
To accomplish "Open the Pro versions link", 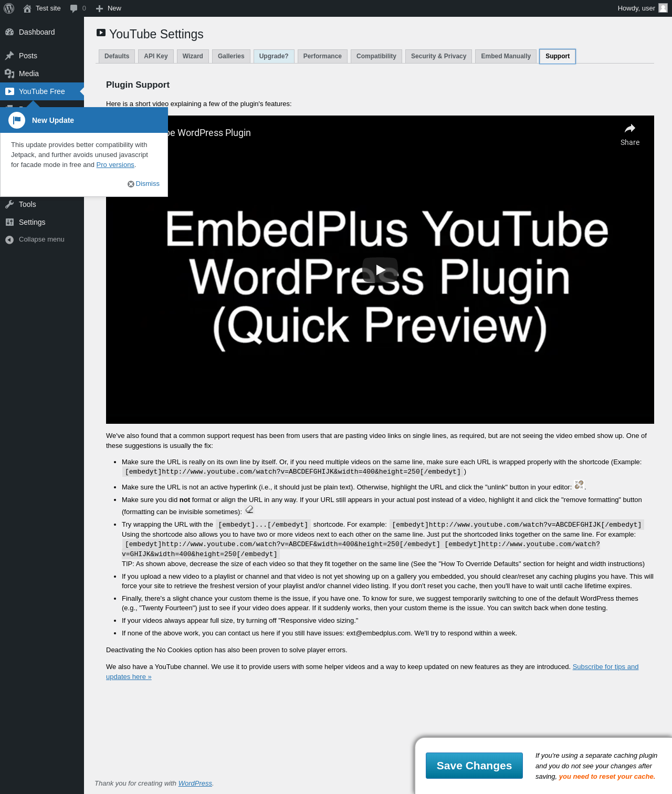I will pyautogui.click(x=115, y=165).
